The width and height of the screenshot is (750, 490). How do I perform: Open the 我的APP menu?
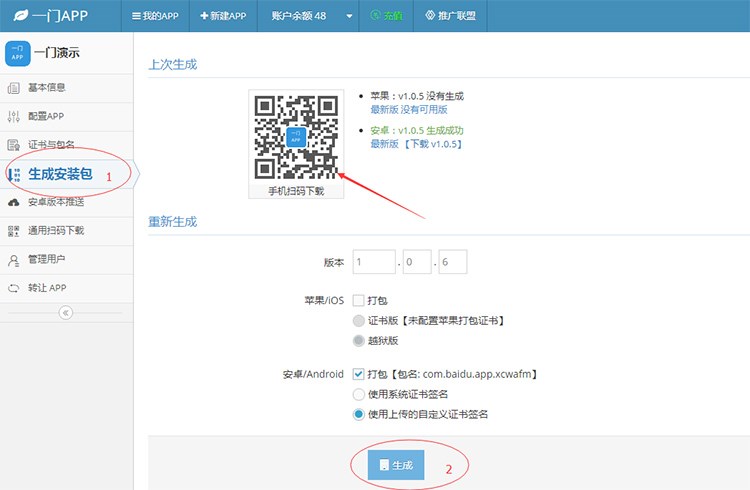[x=155, y=16]
